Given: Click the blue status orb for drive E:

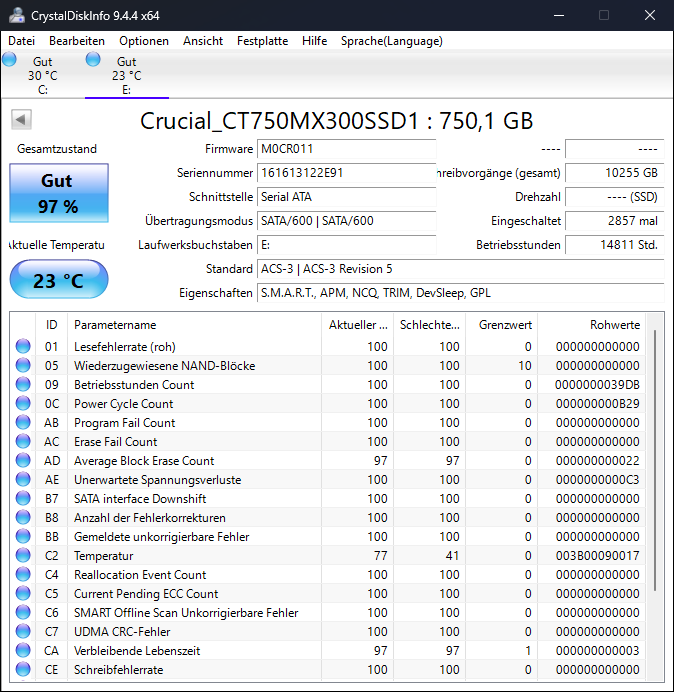Looking at the screenshot, I should [93, 59].
